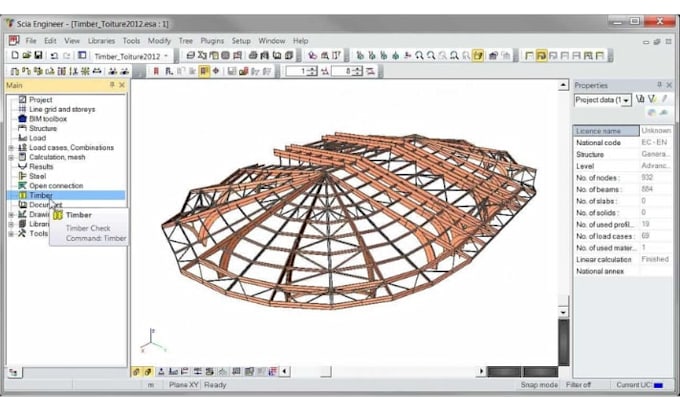Click the icon at bottom-left of Main panel
Screen dimensions: 680x411
point(14,372)
